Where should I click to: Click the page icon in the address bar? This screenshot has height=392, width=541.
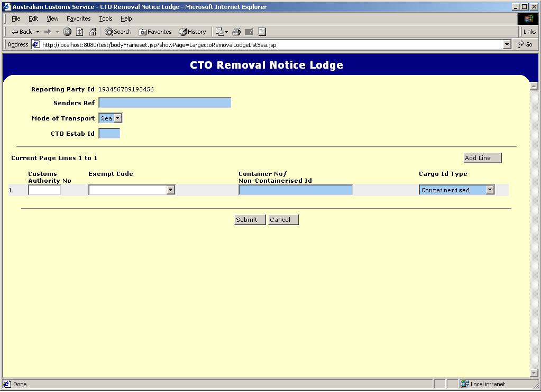tap(36, 45)
